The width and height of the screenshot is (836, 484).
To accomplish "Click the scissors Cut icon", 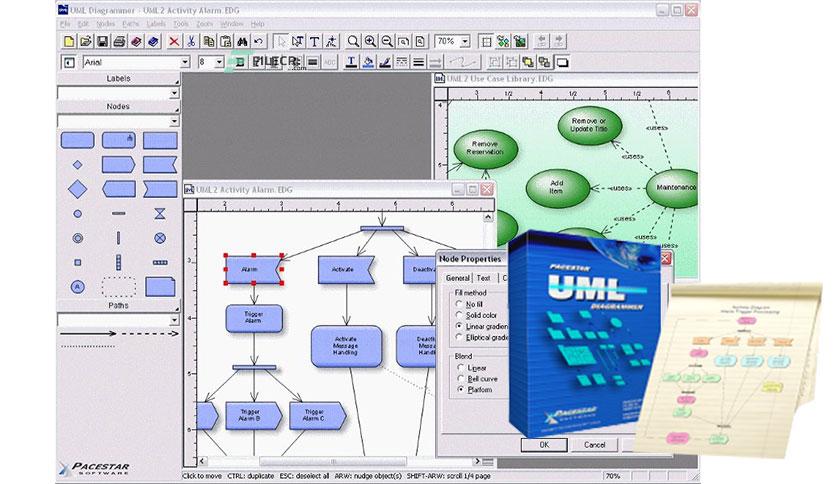I will pyautogui.click(x=191, y=42).
